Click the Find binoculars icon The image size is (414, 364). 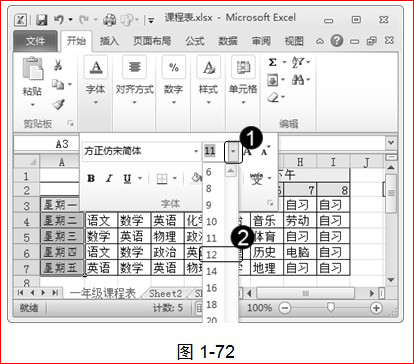click(298, 80)
